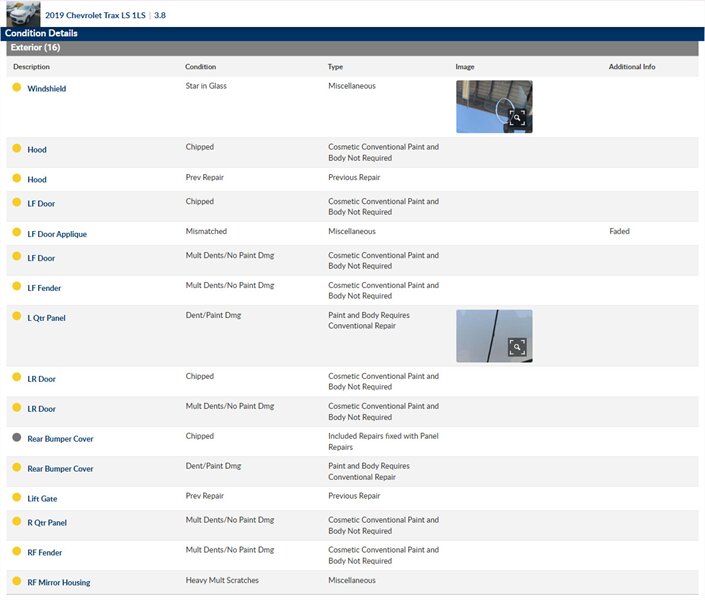Open the Windshield damage photo thumbnail

(x=494, y=106)
